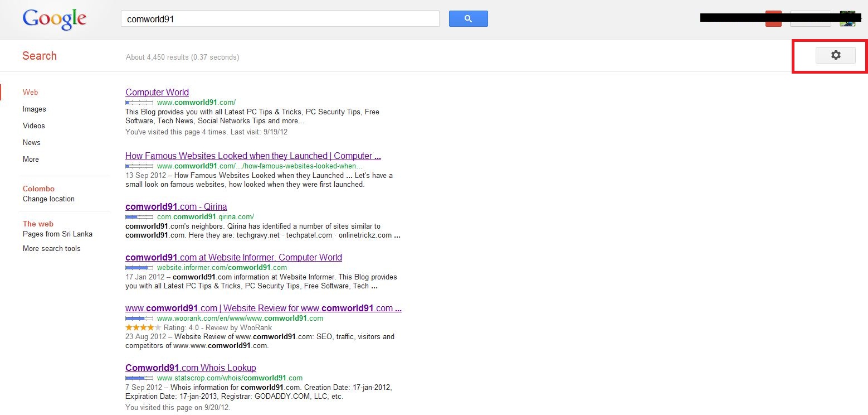Open the red notifications box
Image resolution: width=868 pixels, height=415 pixels.
(x=773, y=18)
